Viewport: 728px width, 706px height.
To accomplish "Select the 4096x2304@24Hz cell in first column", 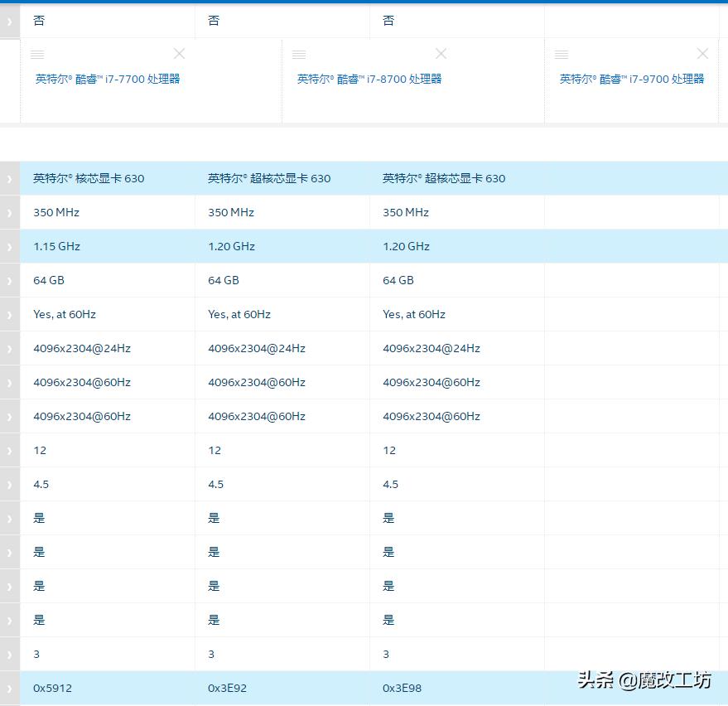I will coord(81,348).
